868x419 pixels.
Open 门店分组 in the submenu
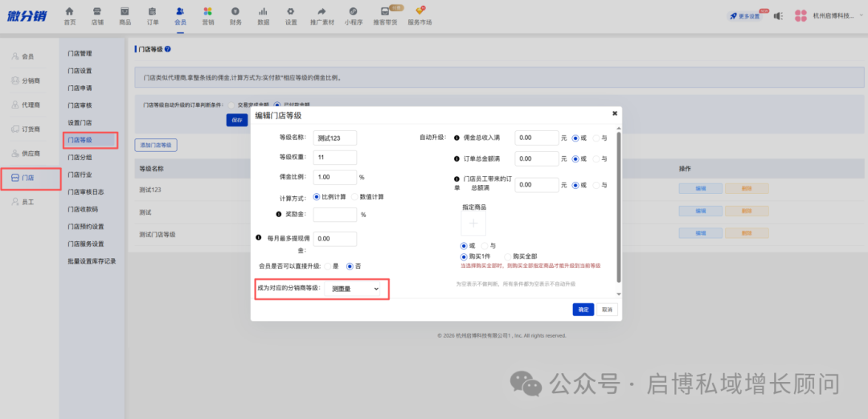point(80,158)
